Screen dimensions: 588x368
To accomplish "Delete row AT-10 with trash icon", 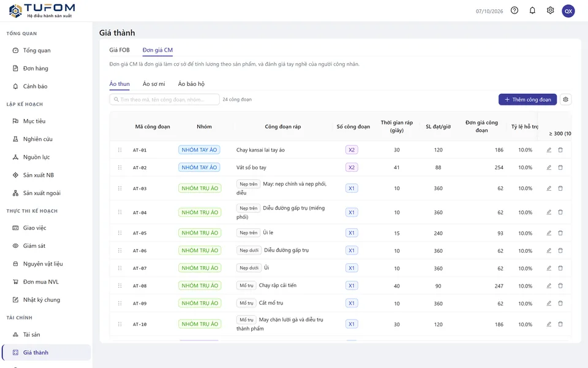I will click(x=560, y=324).
